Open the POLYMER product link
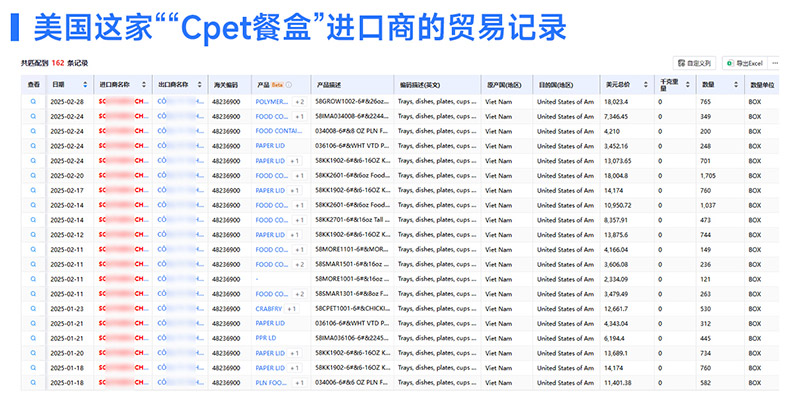 (x=272, y=102)
